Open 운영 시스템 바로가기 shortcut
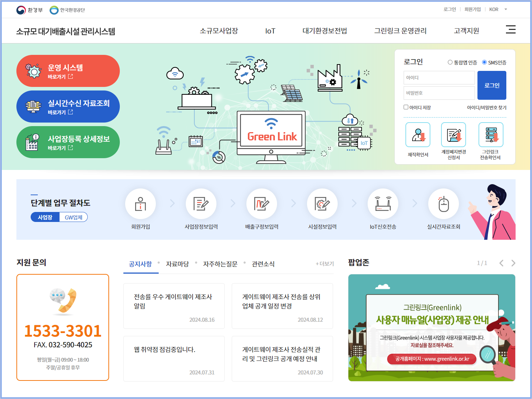Image resolution: width=532 pixels, height=399 pixels. (x=68, y=71)
